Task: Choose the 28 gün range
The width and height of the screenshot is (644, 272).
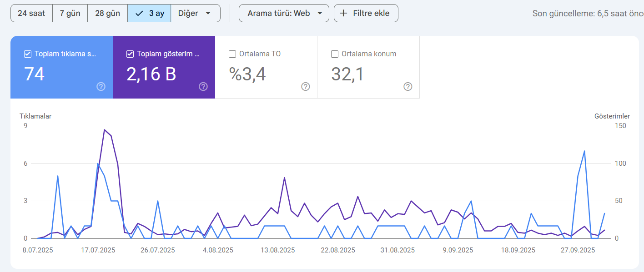Action: coord(108,13)
